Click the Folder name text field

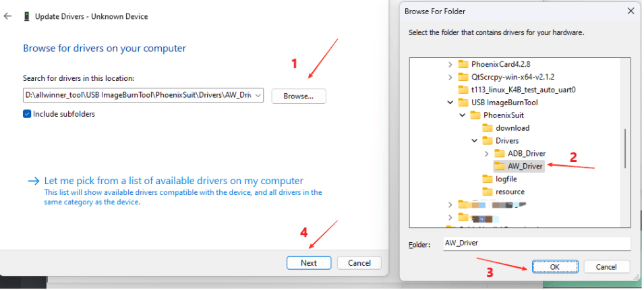(x=535, y=243)
